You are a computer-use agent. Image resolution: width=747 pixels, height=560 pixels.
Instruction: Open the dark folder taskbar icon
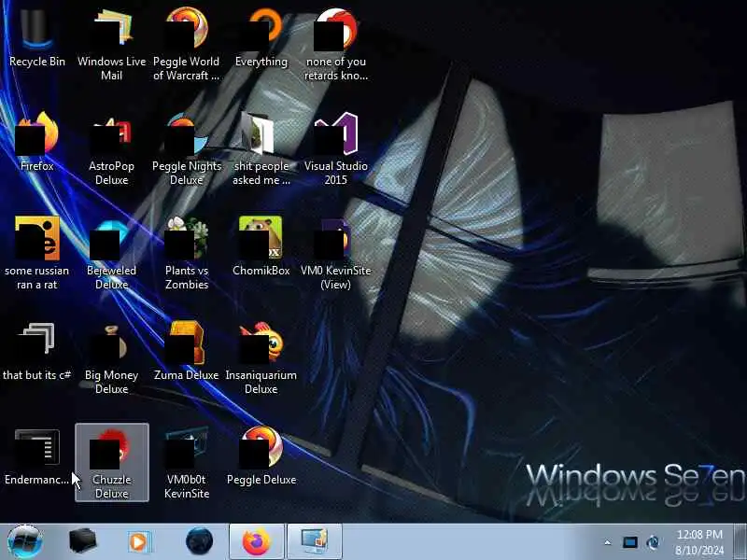coord(82,541)
